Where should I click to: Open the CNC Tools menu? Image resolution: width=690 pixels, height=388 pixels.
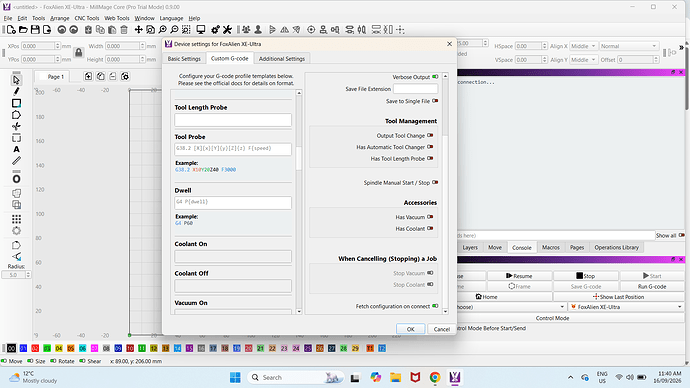87,18
